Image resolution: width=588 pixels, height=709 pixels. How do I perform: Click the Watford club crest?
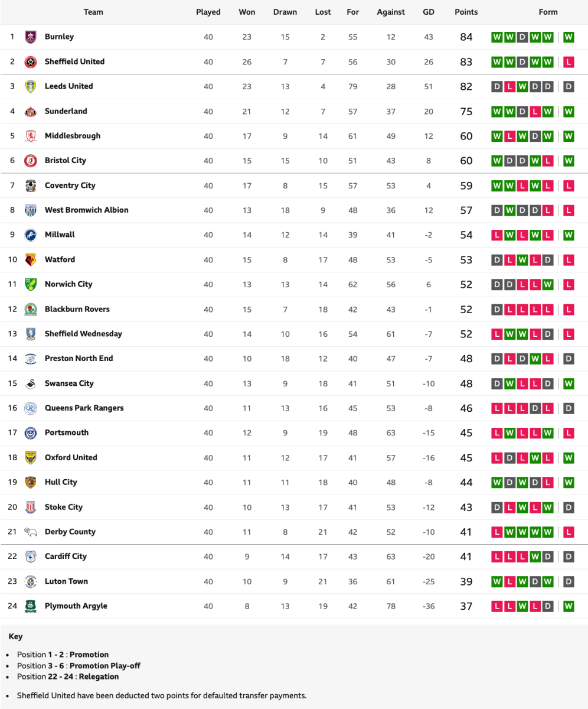pyautogui.click(x=30, y=260)
